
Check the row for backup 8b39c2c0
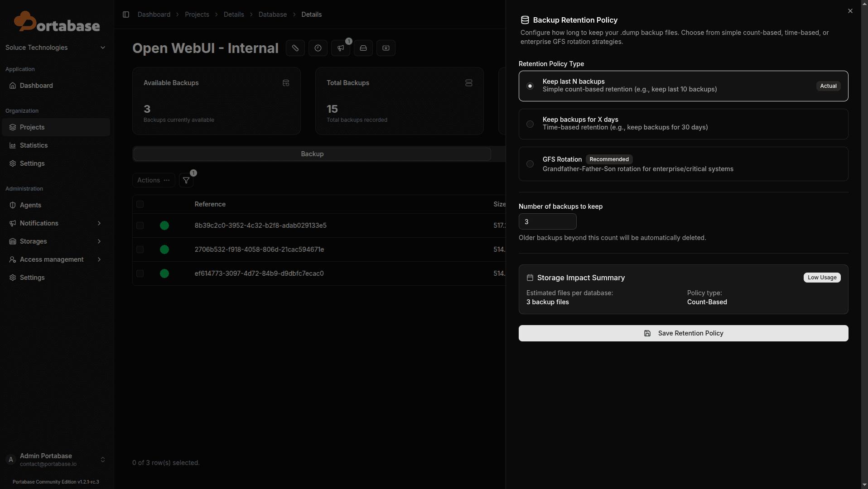(x=140, y=225)
